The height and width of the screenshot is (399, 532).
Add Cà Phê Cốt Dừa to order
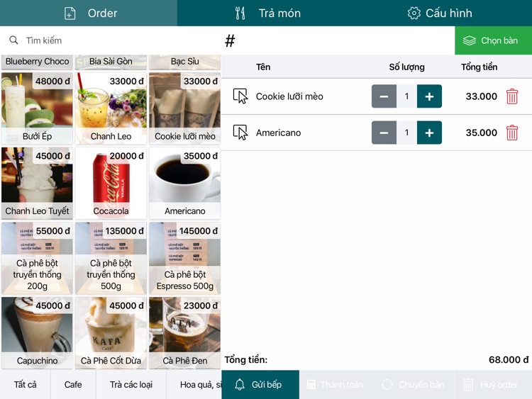(111, 333)
